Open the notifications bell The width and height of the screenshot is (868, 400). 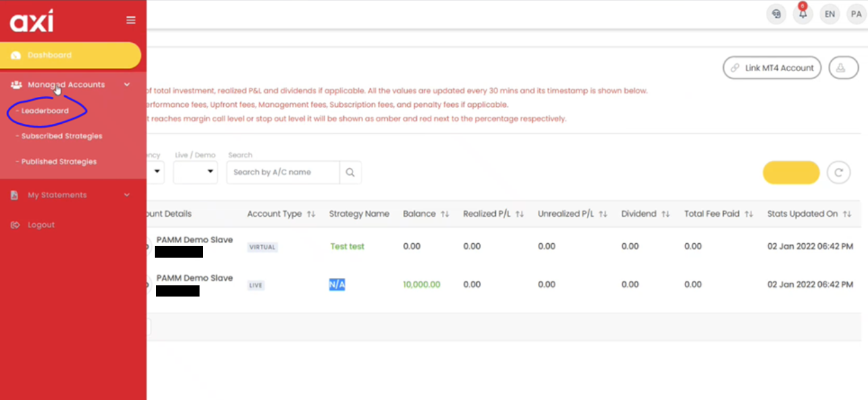803,14
